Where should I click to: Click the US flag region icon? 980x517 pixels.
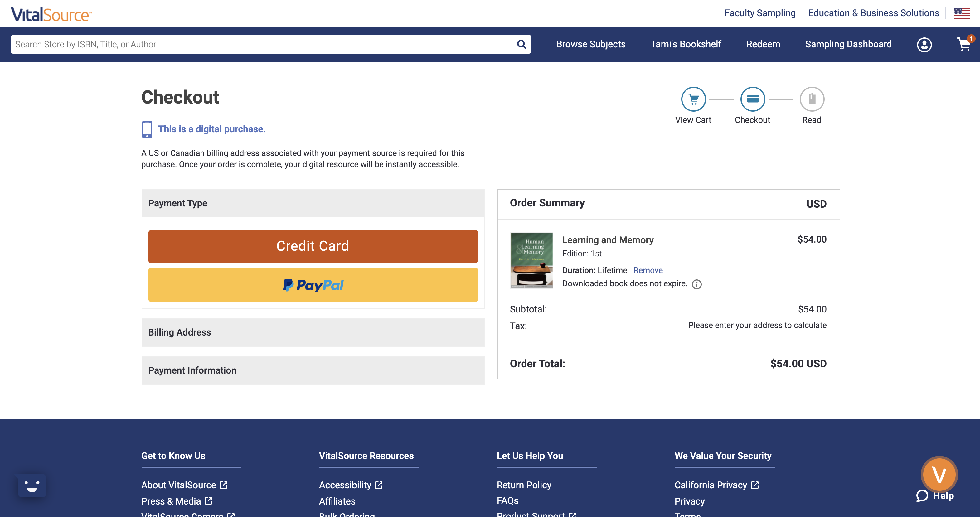961,13
